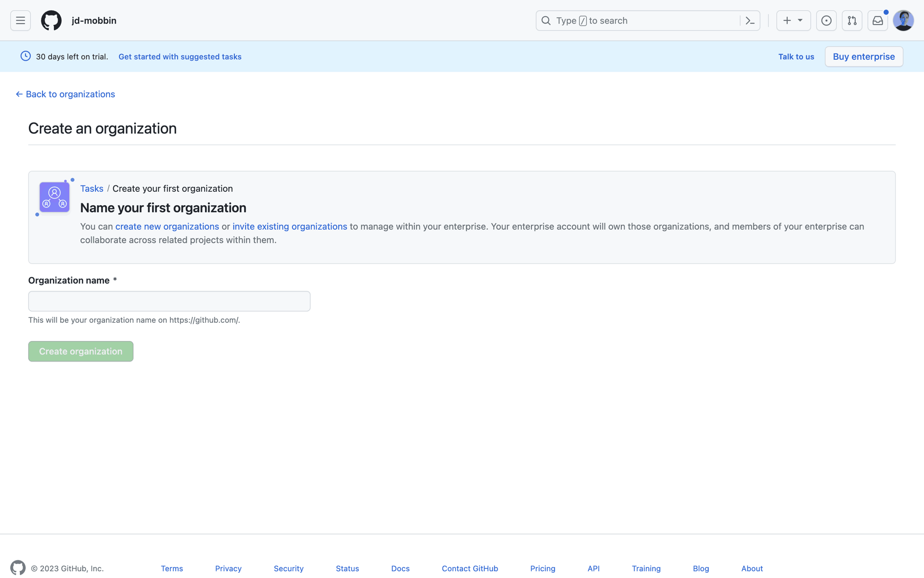Open Pricing in the footer

(543, 568)
